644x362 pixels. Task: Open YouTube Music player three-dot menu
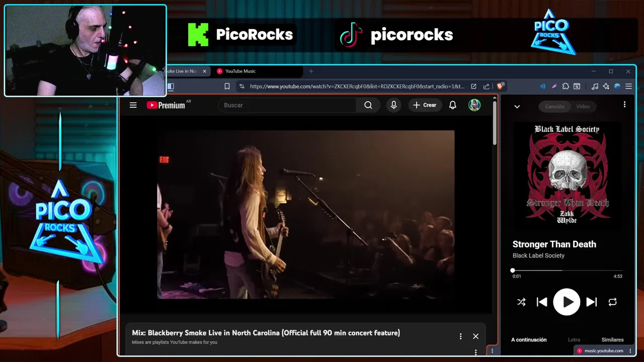pos(624,105)
